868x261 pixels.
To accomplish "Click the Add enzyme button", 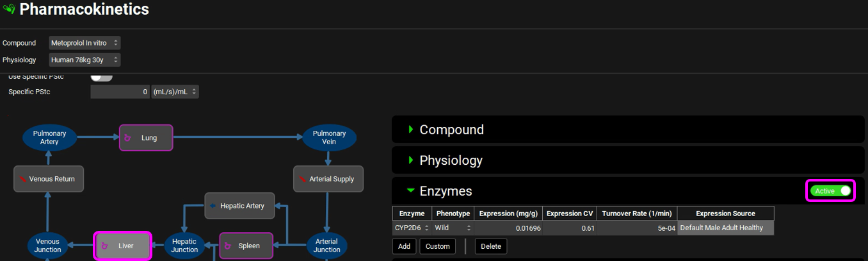I will 404,246.
